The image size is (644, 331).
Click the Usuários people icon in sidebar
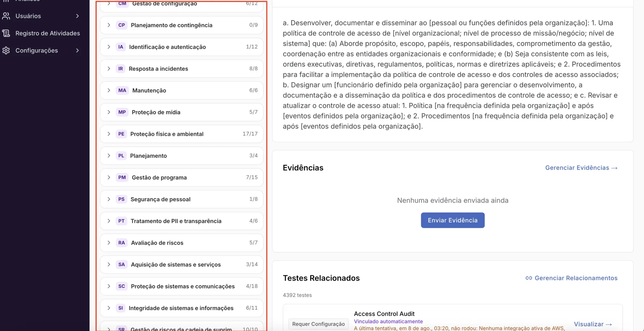[x=6, y=16]
